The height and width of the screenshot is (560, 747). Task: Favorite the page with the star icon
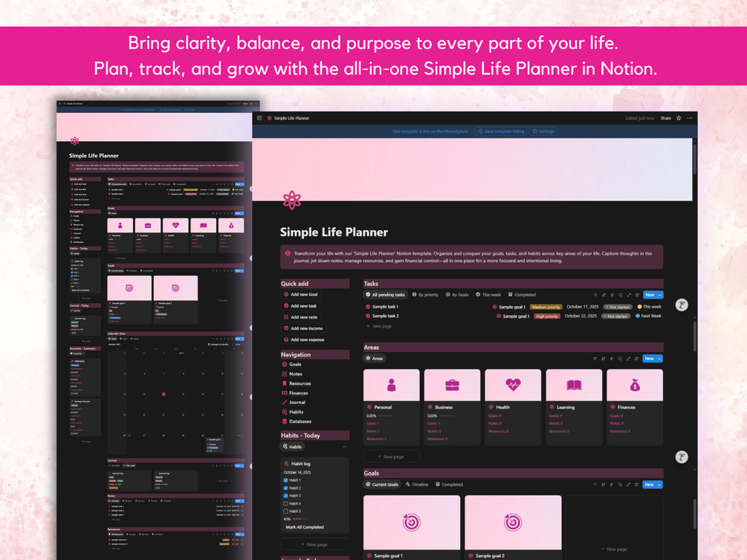pos(679,118)
